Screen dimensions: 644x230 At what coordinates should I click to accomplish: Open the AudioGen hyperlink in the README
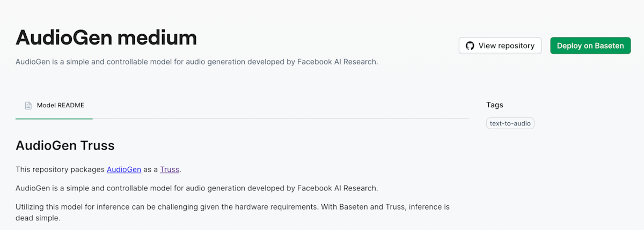124,169
